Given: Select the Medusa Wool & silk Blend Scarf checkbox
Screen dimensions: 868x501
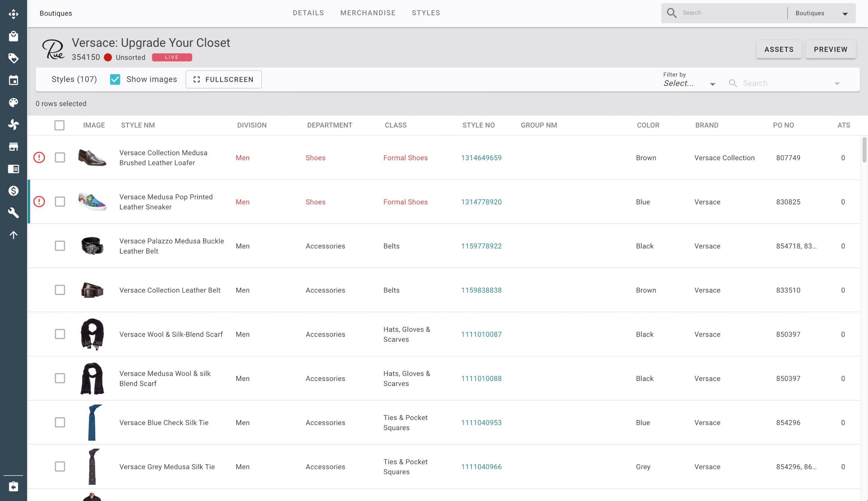Looking at the screenshot, I should [60, 378].
